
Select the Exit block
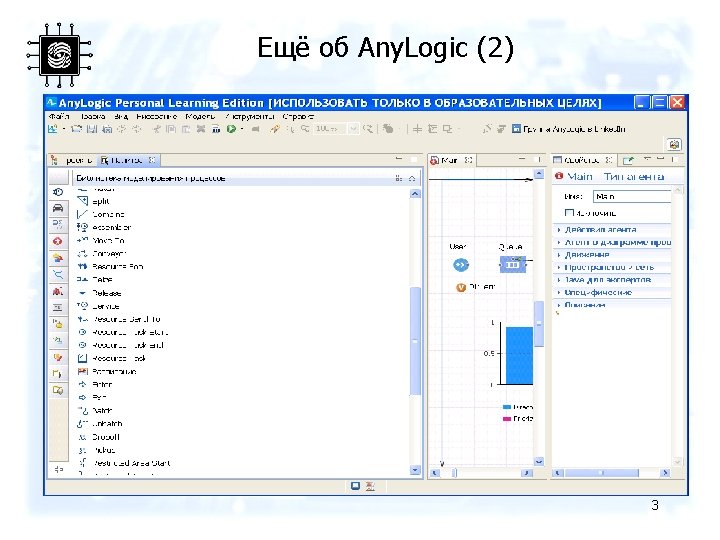coord(92,397)
